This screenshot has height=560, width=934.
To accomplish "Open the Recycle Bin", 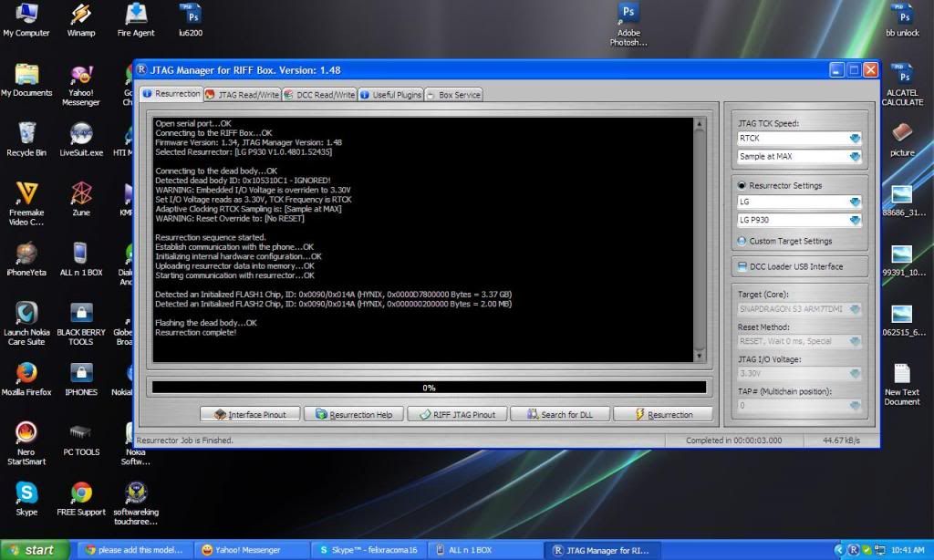I will point(26,140).
